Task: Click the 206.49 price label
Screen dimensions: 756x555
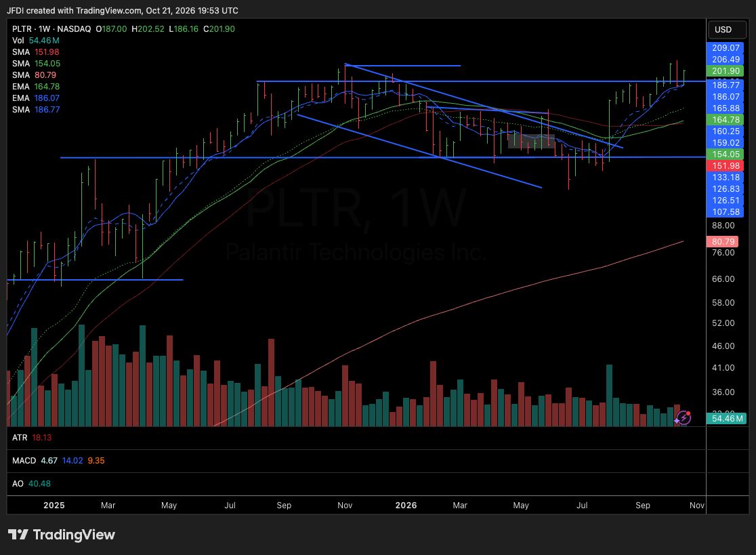Action: (725, 60)
